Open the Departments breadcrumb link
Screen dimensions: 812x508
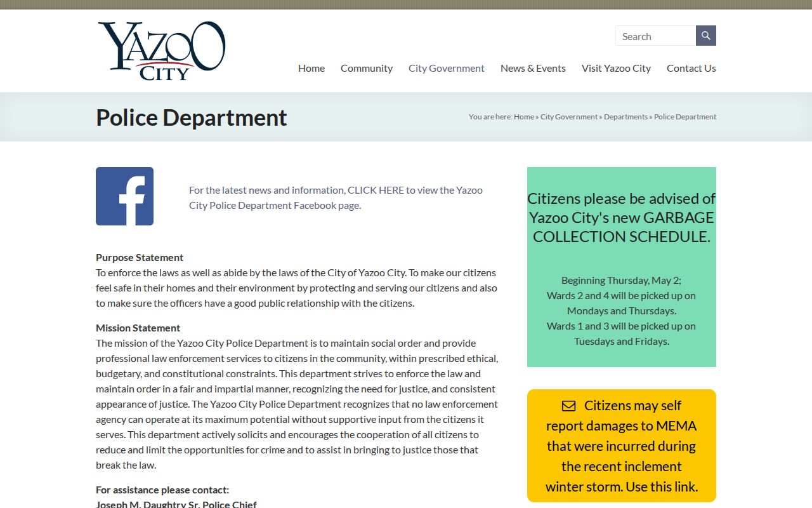click(x=625, y=117)
